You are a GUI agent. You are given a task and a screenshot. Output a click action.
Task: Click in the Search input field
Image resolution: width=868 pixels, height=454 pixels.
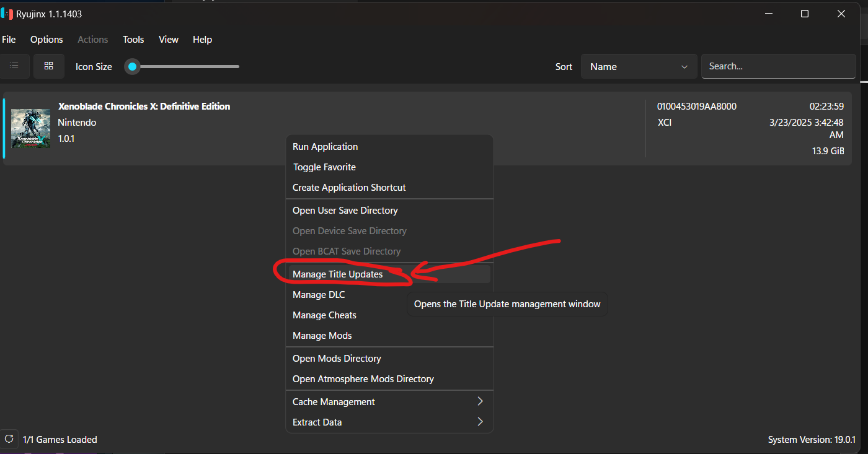tap(778, 66)
